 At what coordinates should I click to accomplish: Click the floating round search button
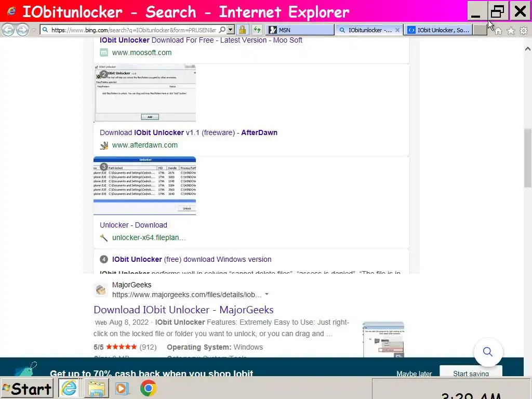click(x=488, y=352)
